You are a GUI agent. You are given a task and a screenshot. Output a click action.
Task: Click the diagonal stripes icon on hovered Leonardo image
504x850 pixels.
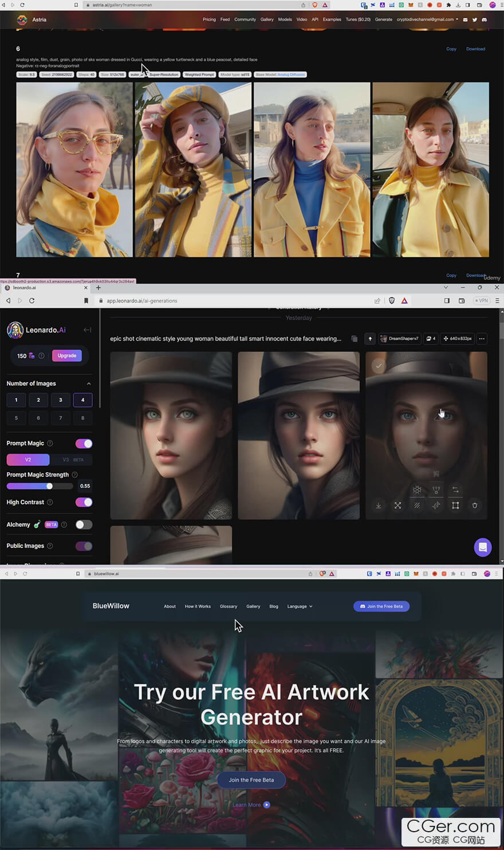click(x=417, y=506)
